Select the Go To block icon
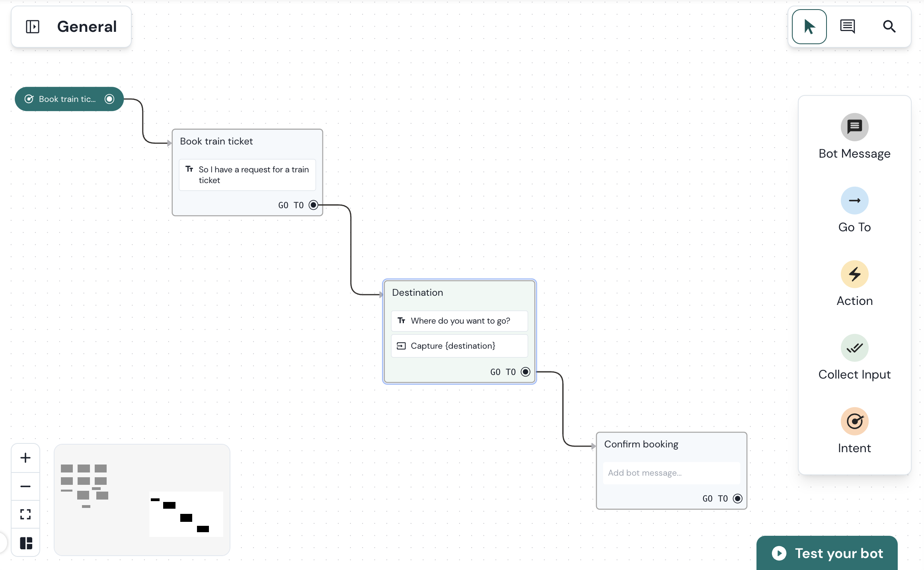The height and width of the screenshot is (570, 924). tap(854, 201)
